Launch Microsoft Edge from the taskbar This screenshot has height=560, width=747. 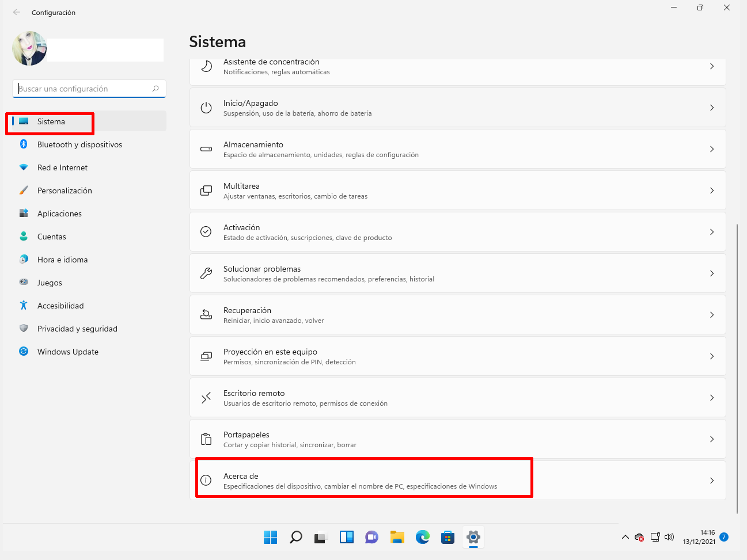point(422,537)
